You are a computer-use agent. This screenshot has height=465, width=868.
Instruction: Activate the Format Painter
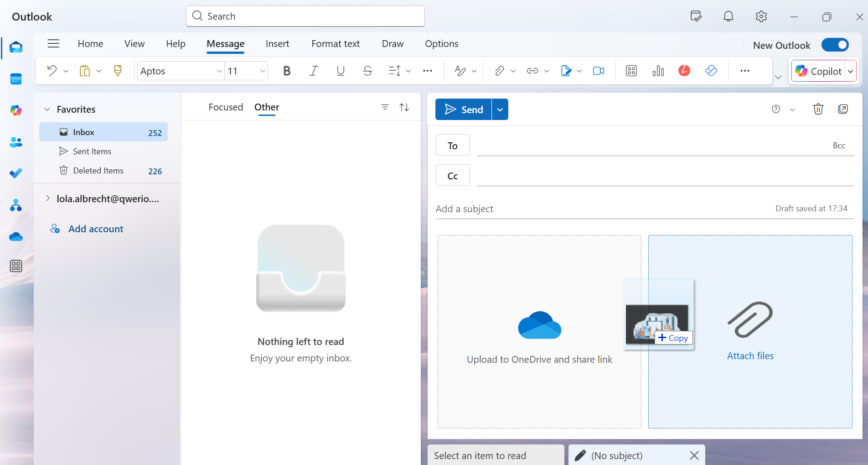click(118, 71)
